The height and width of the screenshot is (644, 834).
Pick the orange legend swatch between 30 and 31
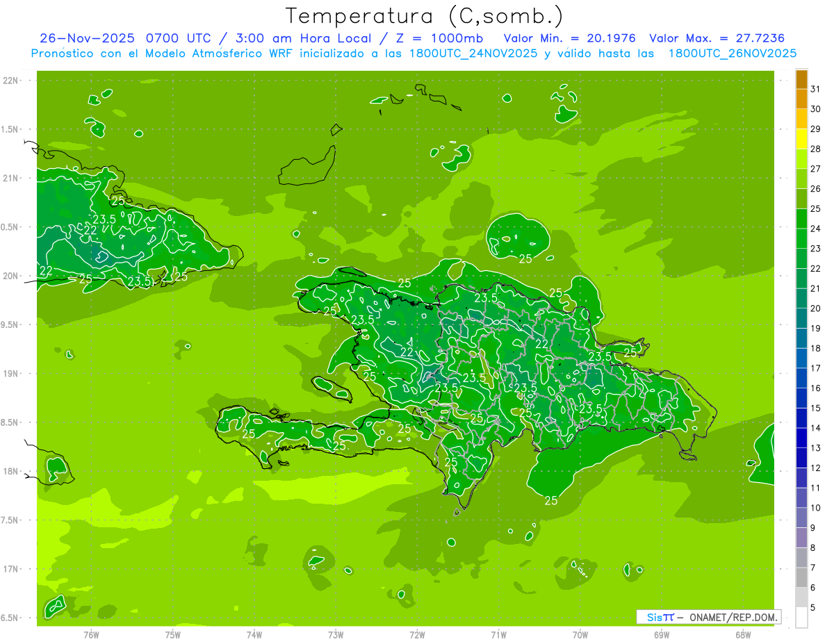click(x=801, y=99)
